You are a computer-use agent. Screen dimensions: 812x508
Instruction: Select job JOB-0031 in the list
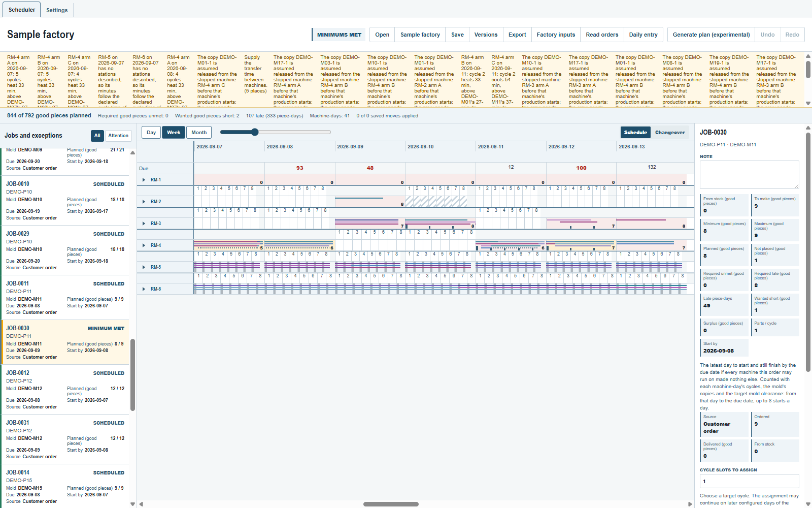point(65,439)
